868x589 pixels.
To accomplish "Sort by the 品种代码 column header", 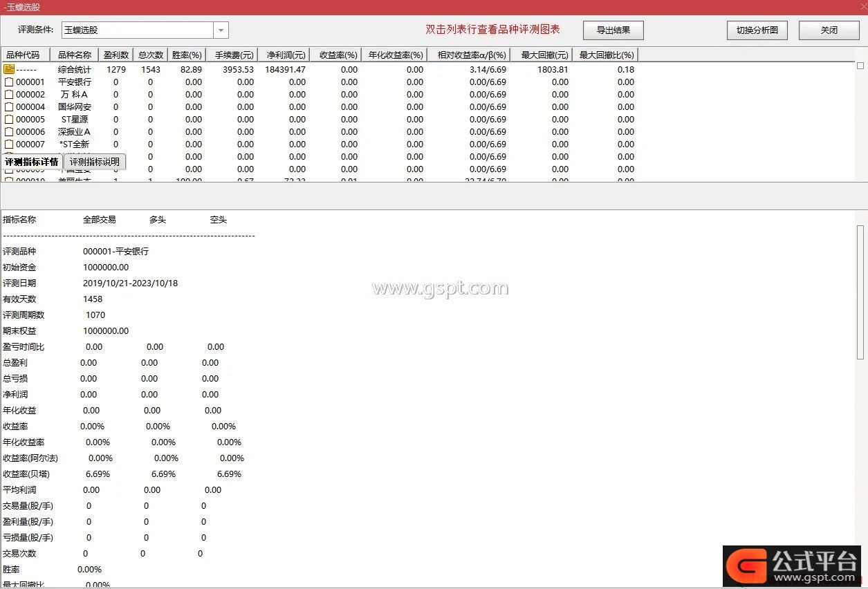I will pos(25,55).
